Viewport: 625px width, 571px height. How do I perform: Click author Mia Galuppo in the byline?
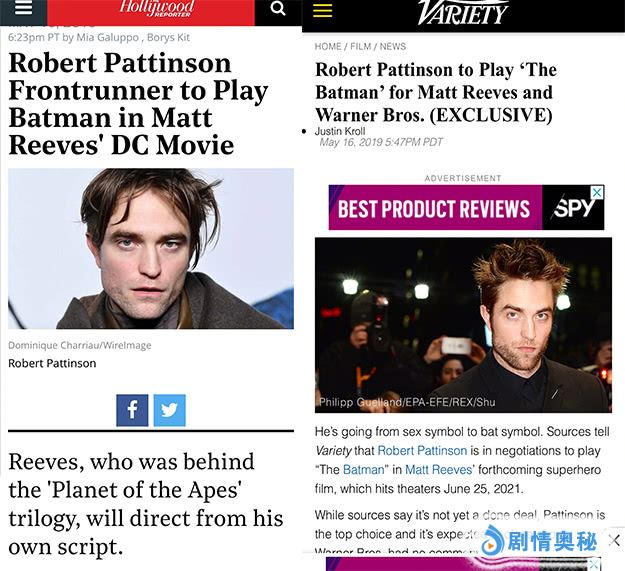click(107, 37)
